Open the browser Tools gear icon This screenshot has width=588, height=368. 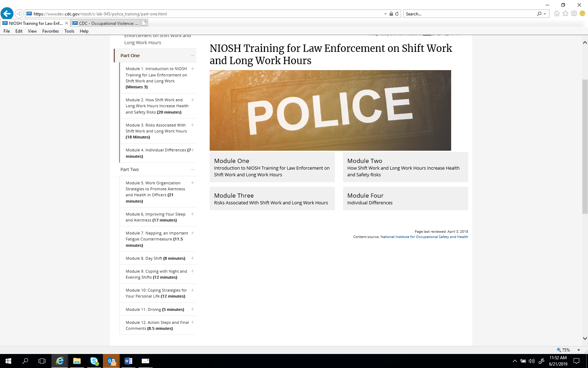574,14
